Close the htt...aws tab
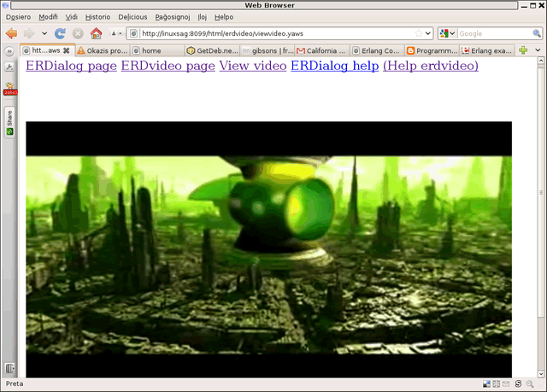547x392 pixels. 67,50
